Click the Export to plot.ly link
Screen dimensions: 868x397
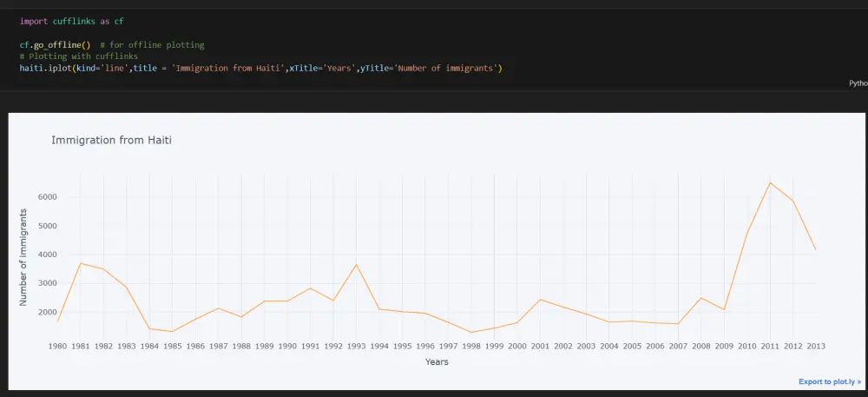[x=829, y=381]
